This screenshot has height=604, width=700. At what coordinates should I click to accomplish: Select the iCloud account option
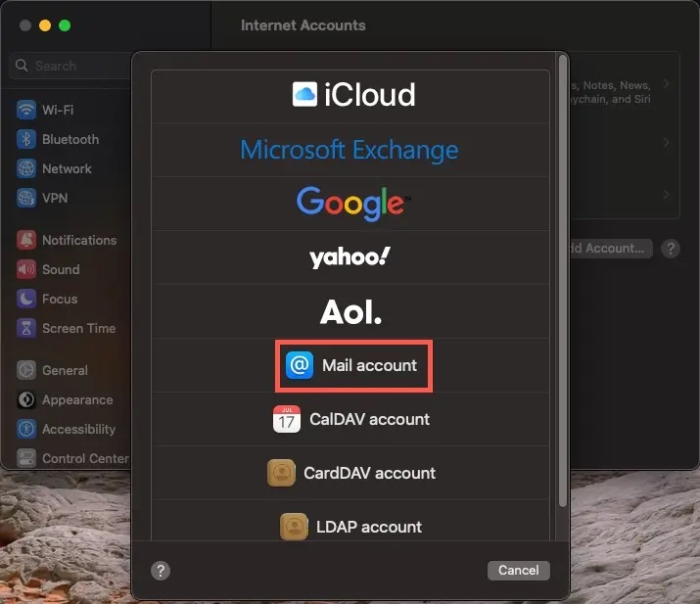[x=353, y=95]
